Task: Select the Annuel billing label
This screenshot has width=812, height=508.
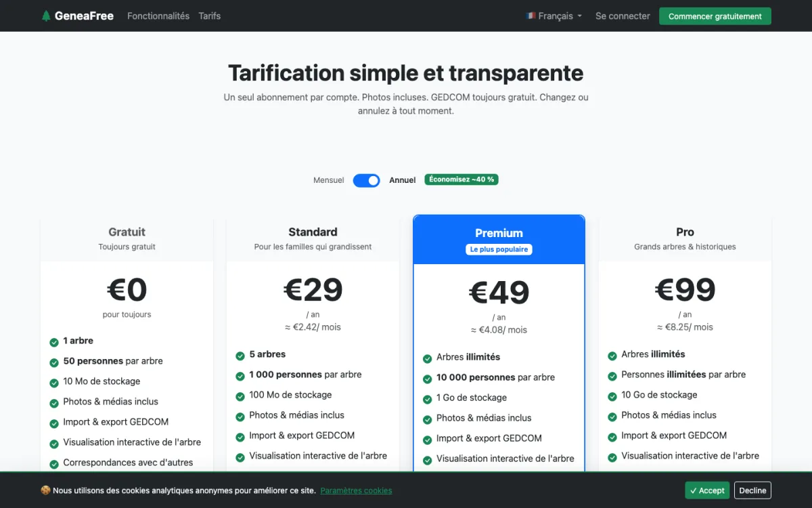Action: click(x=403, y=180)
